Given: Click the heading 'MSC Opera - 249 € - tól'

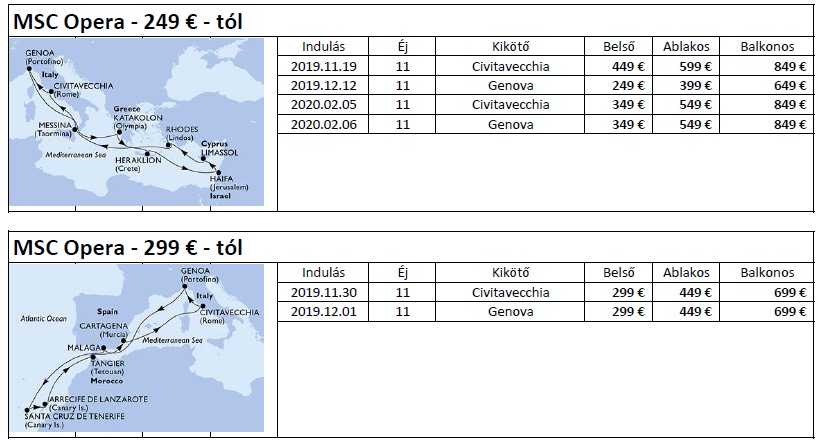Looking at the screenshot, I should point(128,22).
